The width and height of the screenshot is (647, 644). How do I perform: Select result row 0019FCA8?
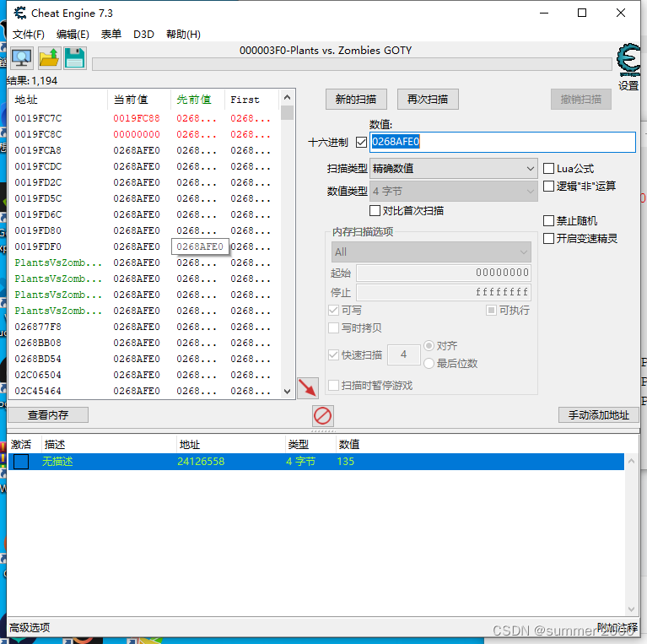click(x=144, y=150)
